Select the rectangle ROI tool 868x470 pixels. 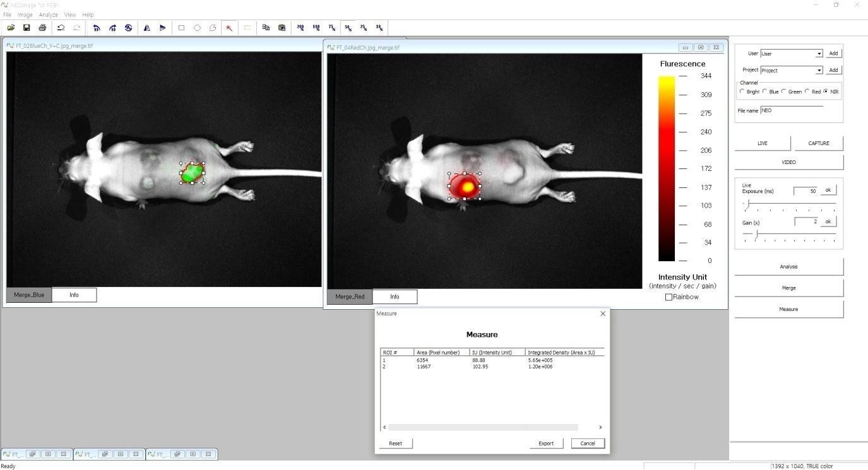[181, 28]
